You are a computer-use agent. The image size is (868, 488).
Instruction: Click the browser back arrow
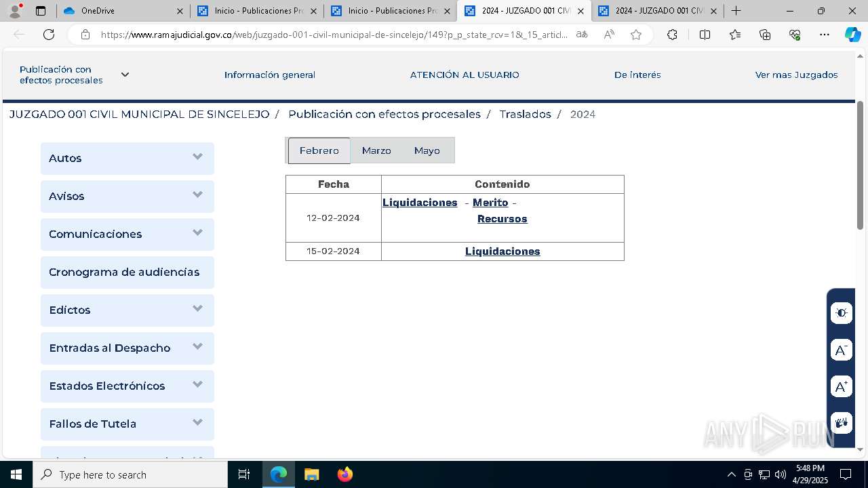click(19, 35)
